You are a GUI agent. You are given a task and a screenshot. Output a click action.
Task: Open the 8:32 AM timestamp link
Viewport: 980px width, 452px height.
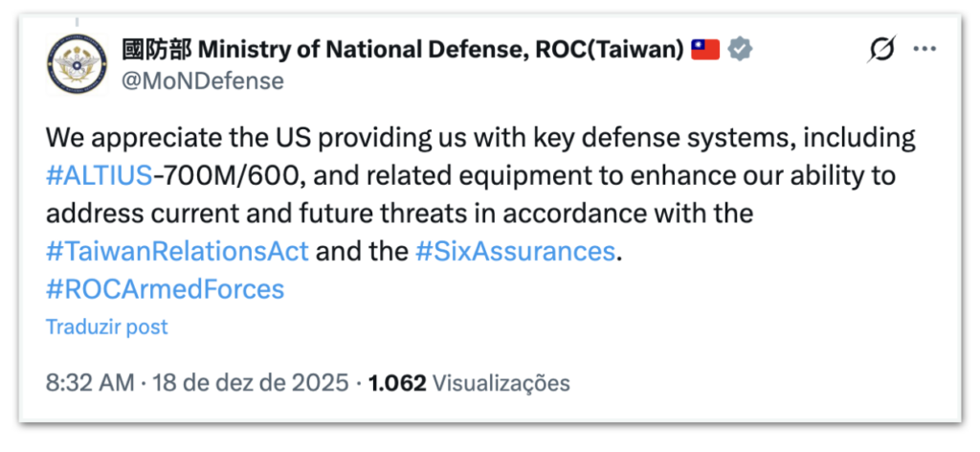pyautogui.click(x=90, y=383)
